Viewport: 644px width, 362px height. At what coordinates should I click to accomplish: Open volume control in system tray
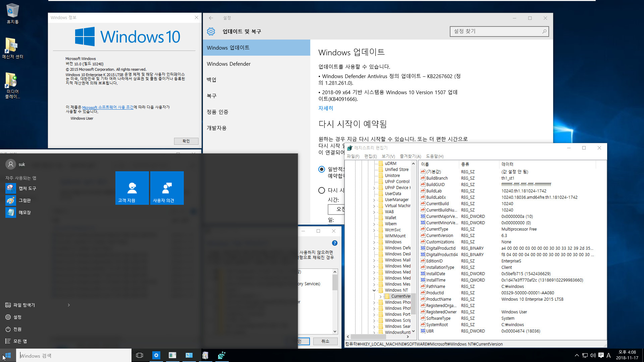(593, 355)
